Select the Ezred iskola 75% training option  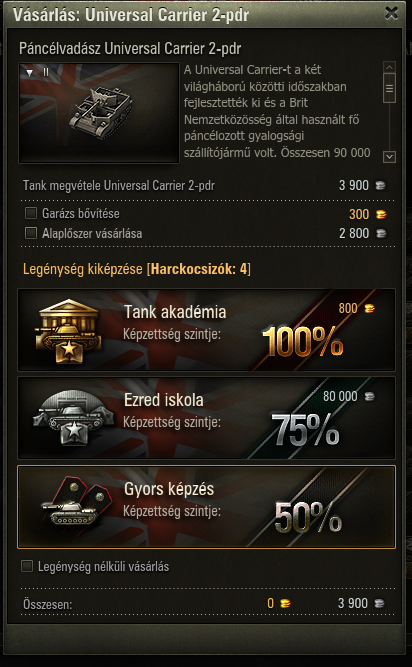206,418
